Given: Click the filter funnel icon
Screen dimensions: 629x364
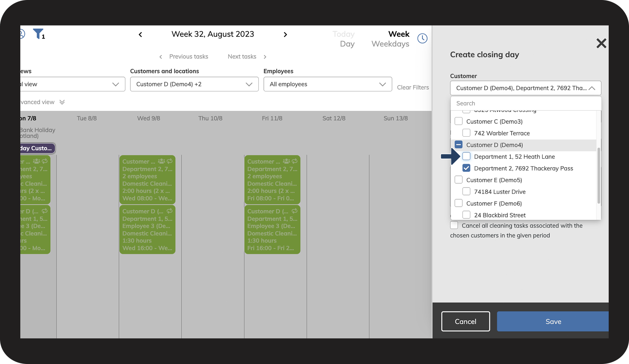Looking at the screenshot, I should click(x=38, y=34).
